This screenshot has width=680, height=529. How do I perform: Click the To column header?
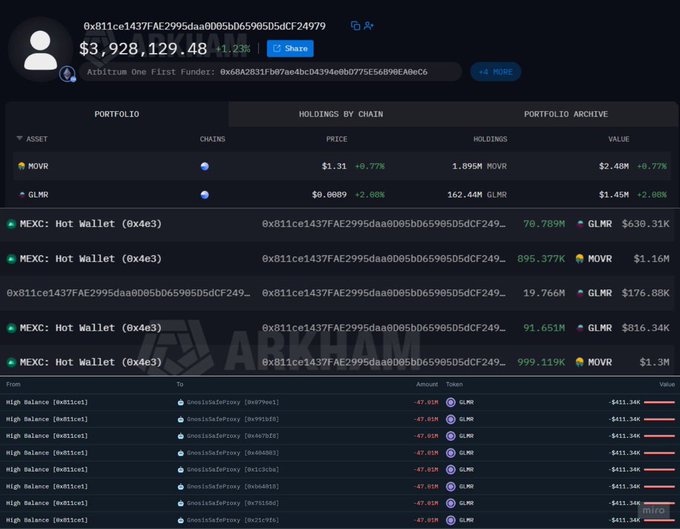click(x=180, y=384)
